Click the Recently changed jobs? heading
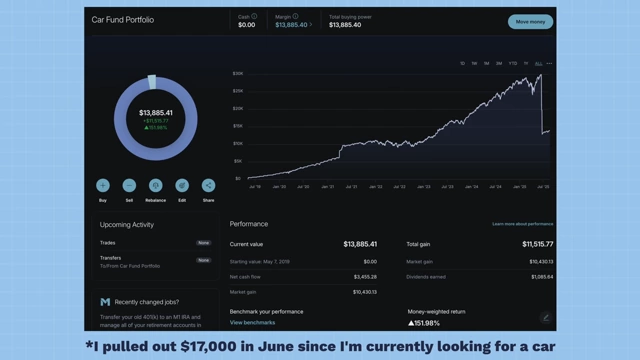The image size is (640, 360). [147, 302]
